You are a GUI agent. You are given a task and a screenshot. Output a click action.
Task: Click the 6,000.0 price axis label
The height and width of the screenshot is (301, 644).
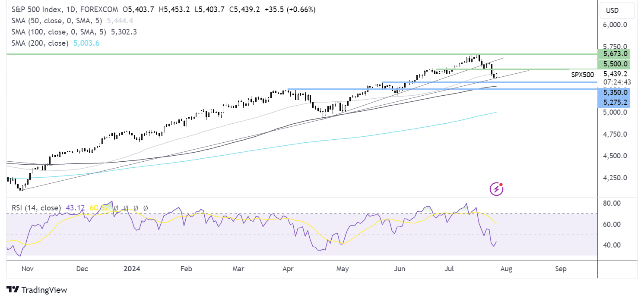tap(615, 25)
